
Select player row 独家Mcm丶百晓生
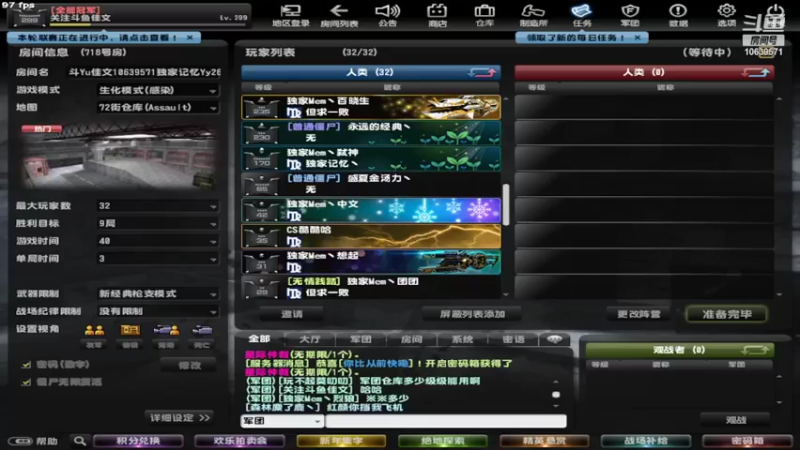[371, 107]
